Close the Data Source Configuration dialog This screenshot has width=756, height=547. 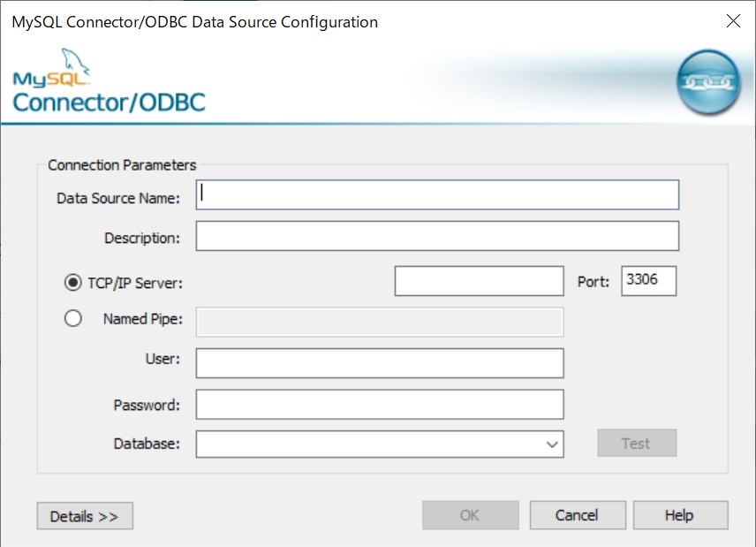tap(732, 22)
